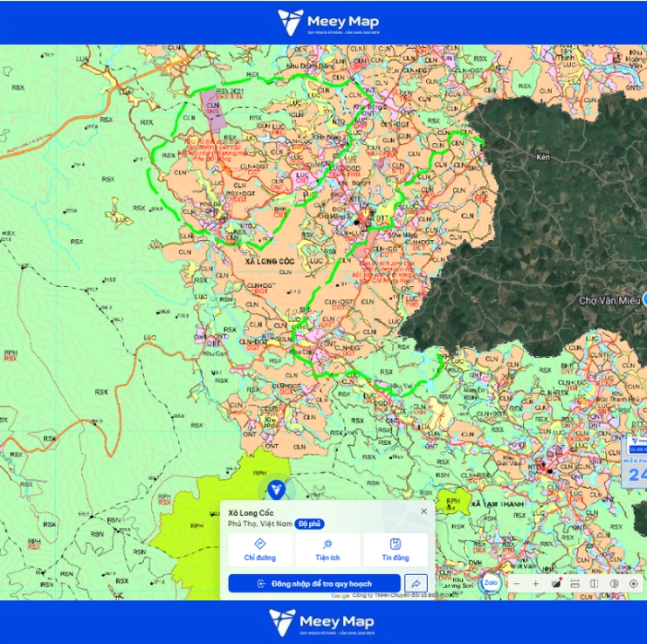647x644 pixels.
Task: Click the XÃ LONG CỐC map label
Action: click(270, 262)
